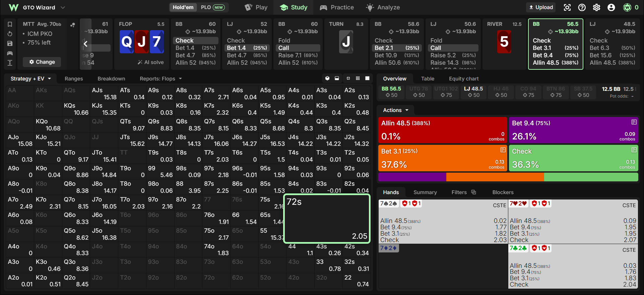The width and height of the screenshot is (644, 295).
Task: Toggle the solid square view icon
Action: (x=367, y=78)
